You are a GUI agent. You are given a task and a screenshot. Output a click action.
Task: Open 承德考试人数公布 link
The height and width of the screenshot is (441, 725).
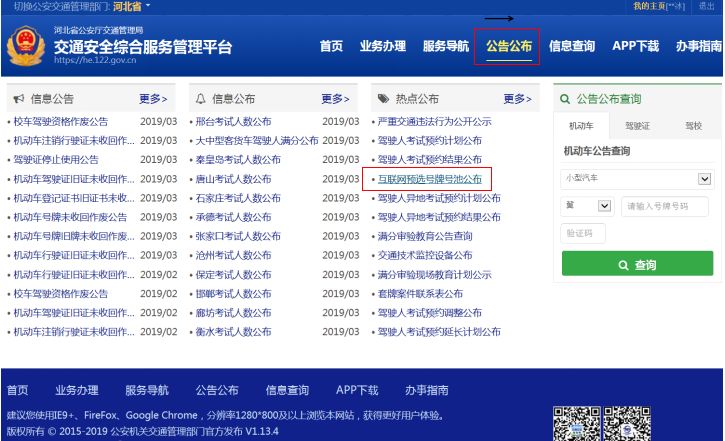(x=233, y=217)
